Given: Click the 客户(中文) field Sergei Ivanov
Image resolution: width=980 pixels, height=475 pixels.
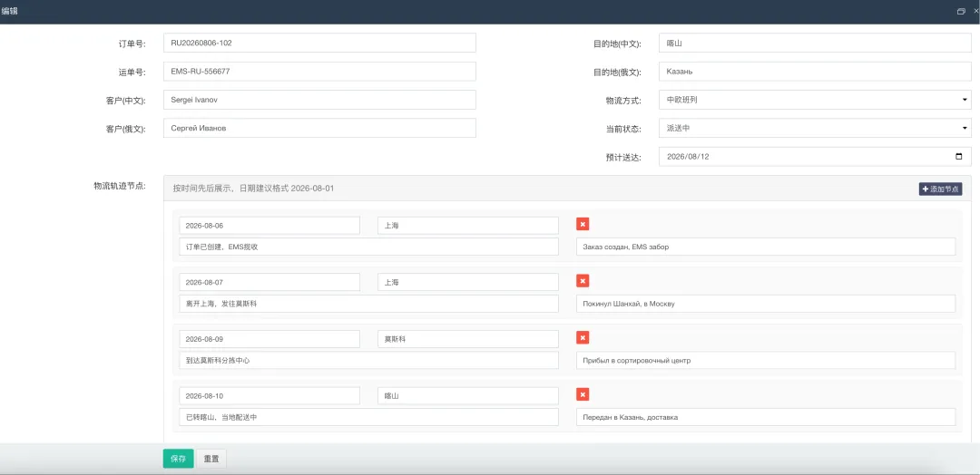Looking at the screenshot, I should 319,100.
